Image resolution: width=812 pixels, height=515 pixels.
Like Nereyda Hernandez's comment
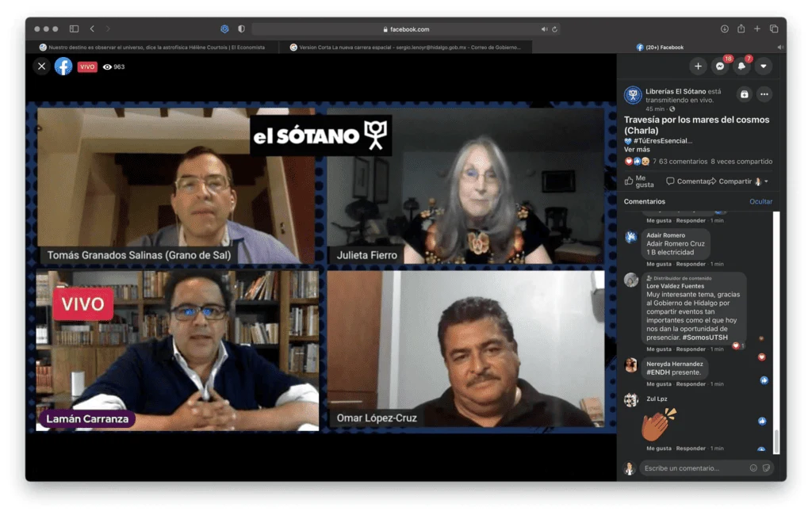[659, 384]
